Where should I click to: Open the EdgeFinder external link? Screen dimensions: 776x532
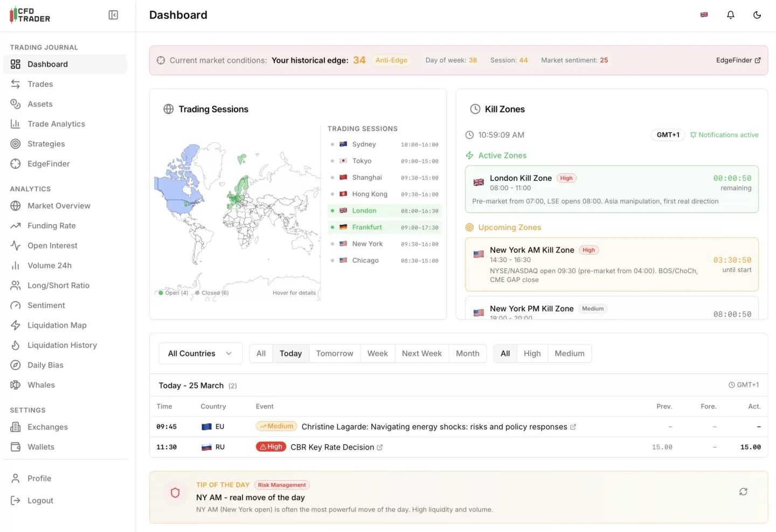738,60
